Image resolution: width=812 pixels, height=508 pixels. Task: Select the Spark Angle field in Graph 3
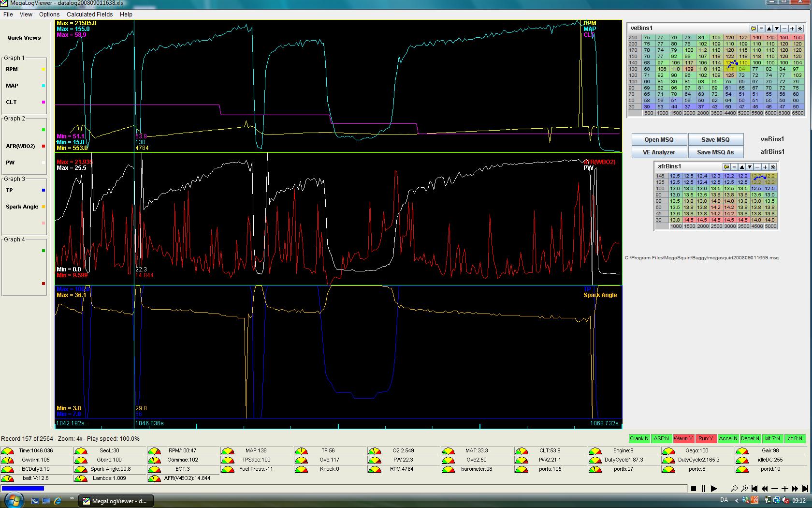coord(22,207)
